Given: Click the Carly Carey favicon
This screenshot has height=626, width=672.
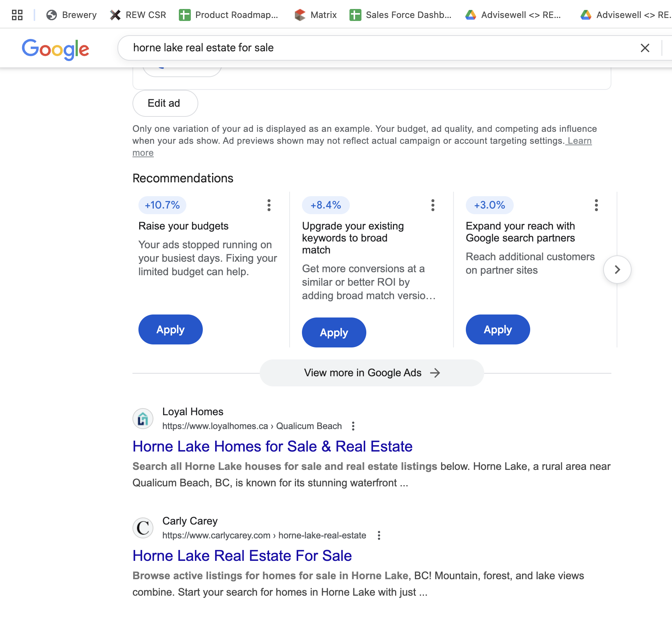Looking at the screenshot, I should pos(143,528).
